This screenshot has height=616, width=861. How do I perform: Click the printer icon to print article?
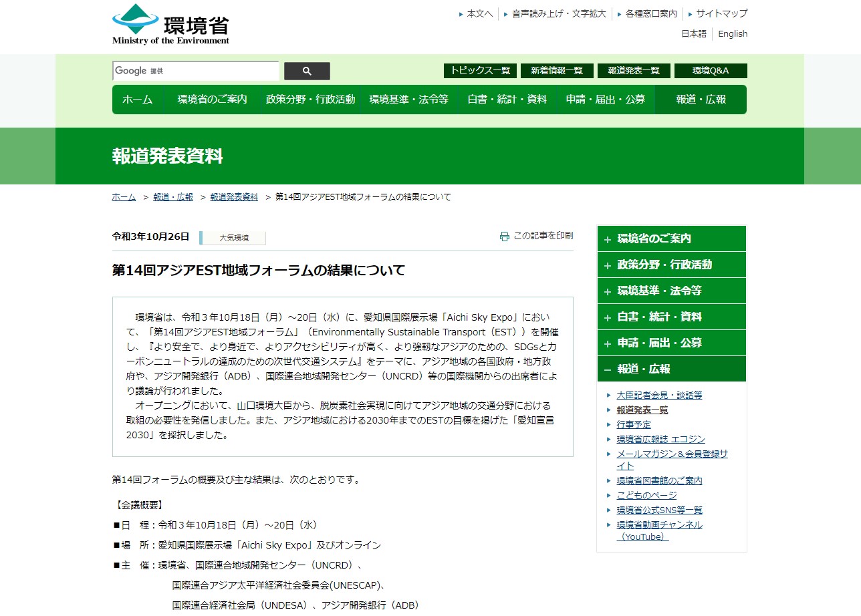click(505, 237)
